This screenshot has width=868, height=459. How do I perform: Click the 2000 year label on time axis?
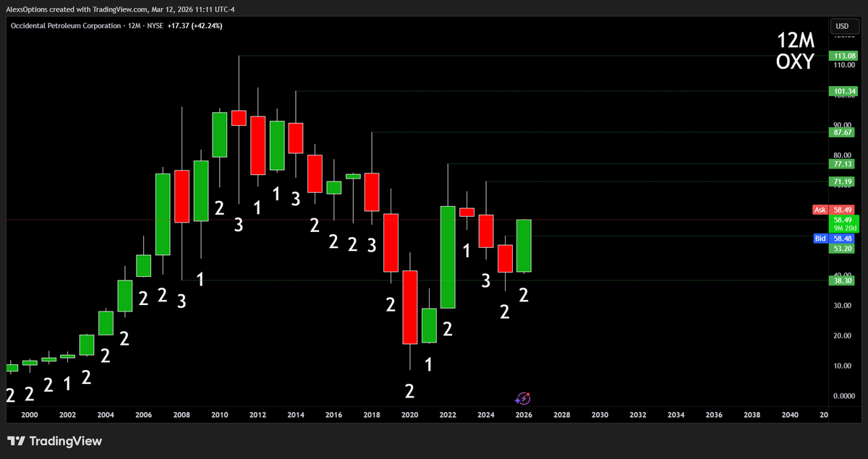[29, 415]
